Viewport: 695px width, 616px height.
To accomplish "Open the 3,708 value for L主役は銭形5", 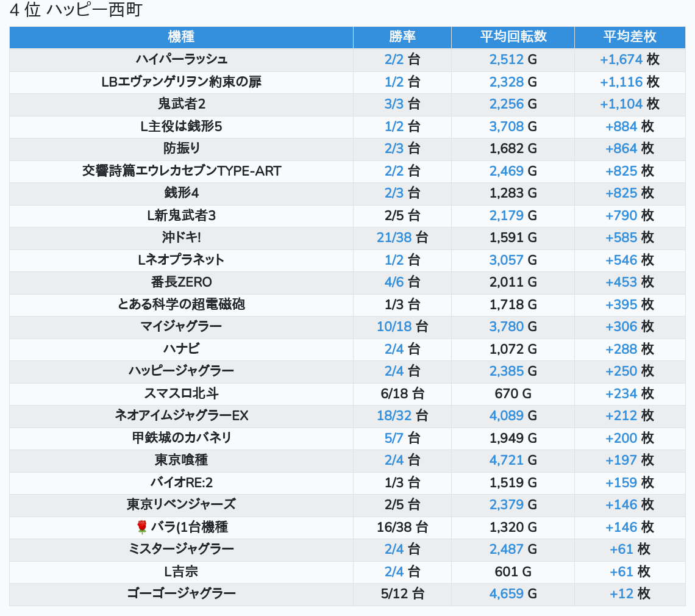I will click(x=506, y=126).
